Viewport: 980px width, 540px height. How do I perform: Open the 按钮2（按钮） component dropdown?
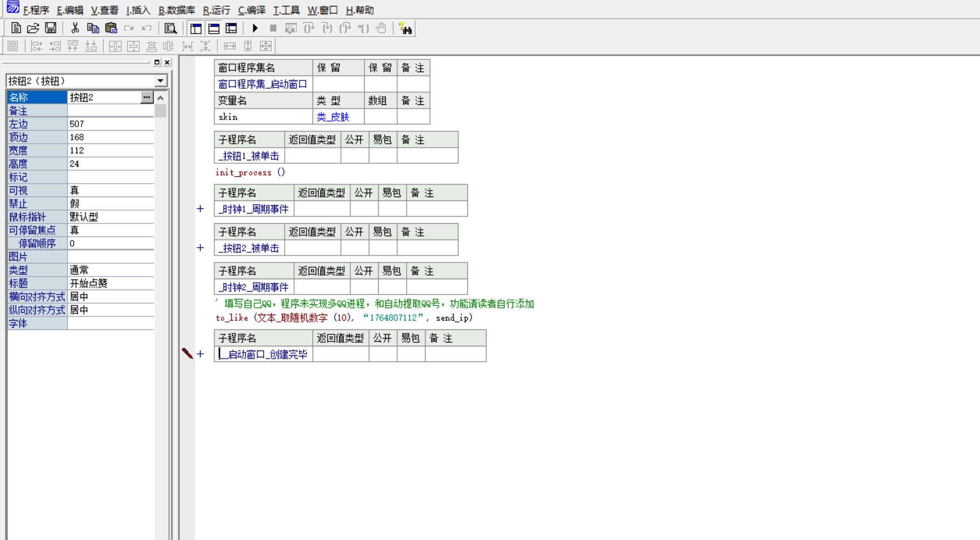(x=160, y=81)
